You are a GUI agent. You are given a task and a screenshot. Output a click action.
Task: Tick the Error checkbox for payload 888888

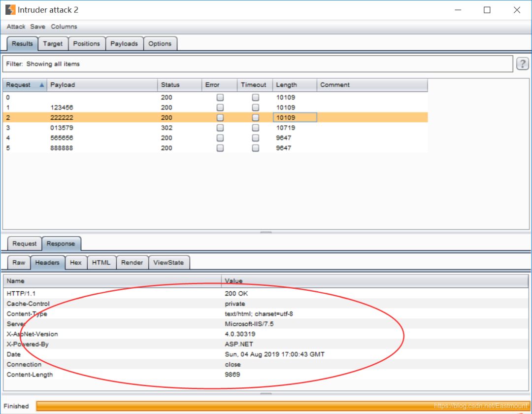coord(220,148)
